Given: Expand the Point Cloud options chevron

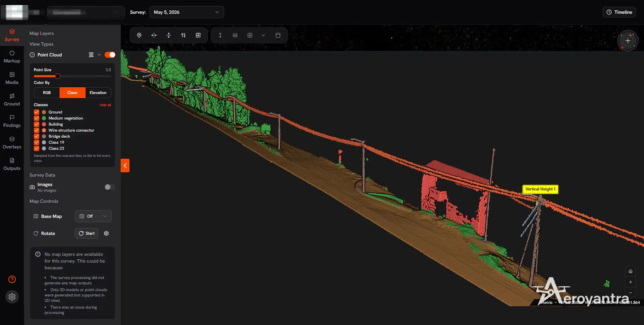Looking at the screenshot, I should coord(99,55).
